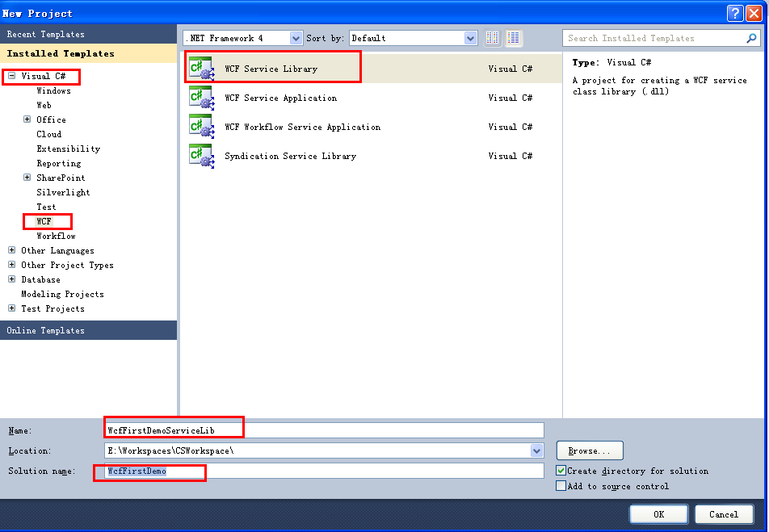The width and height of the screenshot is (769, 532).
Task: Click the help question mark button
Action: 734,13
